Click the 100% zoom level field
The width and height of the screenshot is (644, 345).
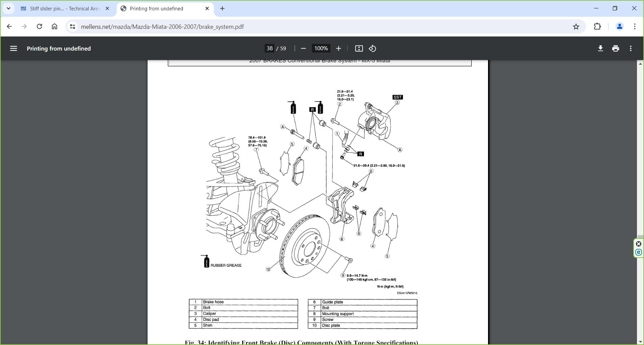click(x=321, y=49)
